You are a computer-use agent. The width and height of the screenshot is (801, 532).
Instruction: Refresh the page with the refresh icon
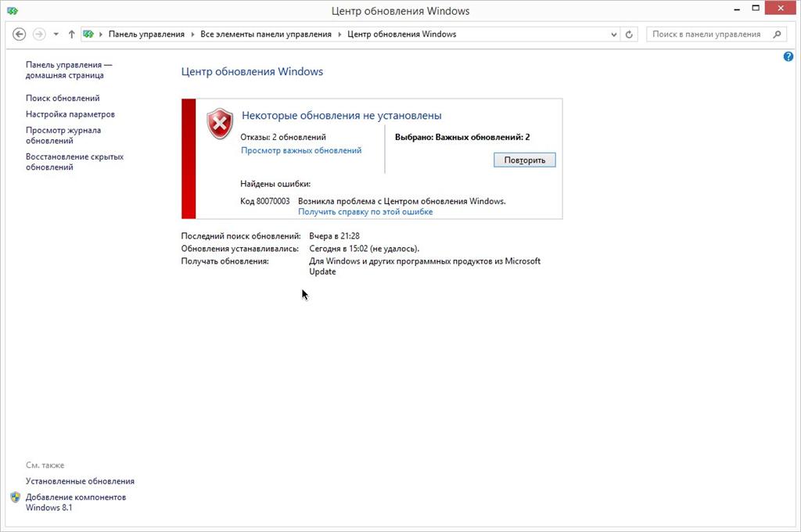click(629, 34)
